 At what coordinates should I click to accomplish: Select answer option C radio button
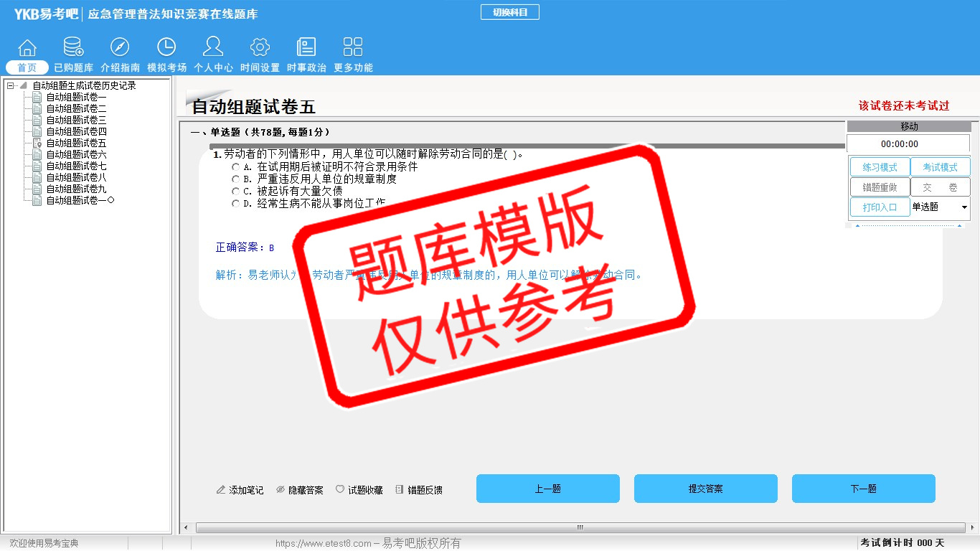pyautogui.click(x=236, y=192)
